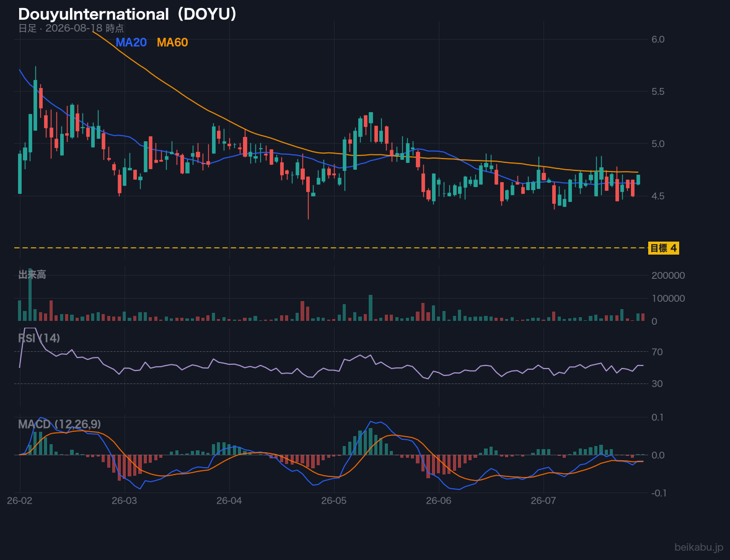This screenshot has width=730, height=560.
Task: Click the 26-06 date axis label
Action: pyautogui.click(x=439, y=501)
